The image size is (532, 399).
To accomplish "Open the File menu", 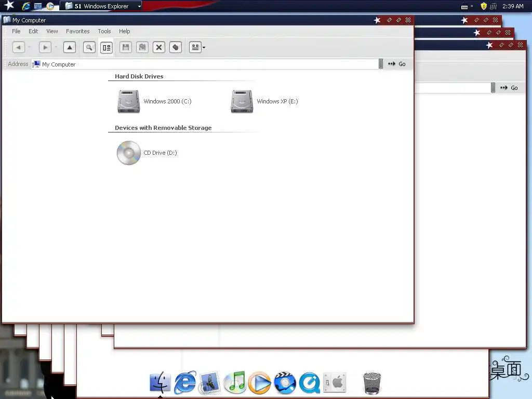I will pos(16,31).
